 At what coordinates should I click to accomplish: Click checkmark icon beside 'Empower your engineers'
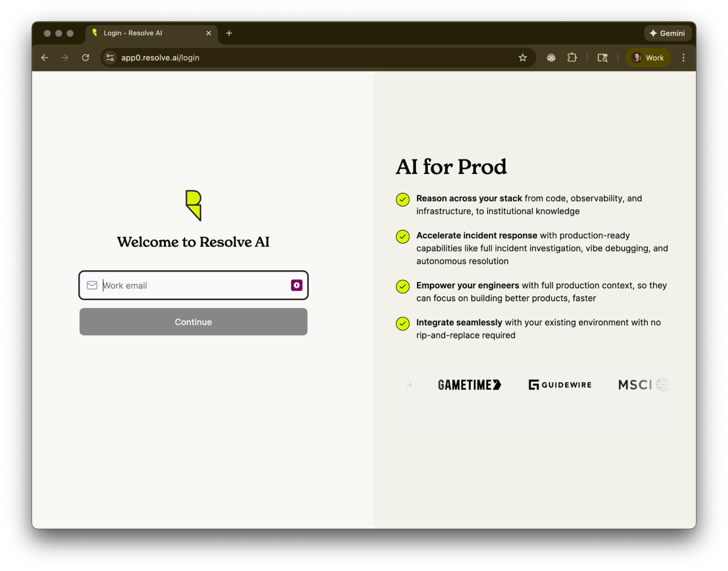coord(402,286)
